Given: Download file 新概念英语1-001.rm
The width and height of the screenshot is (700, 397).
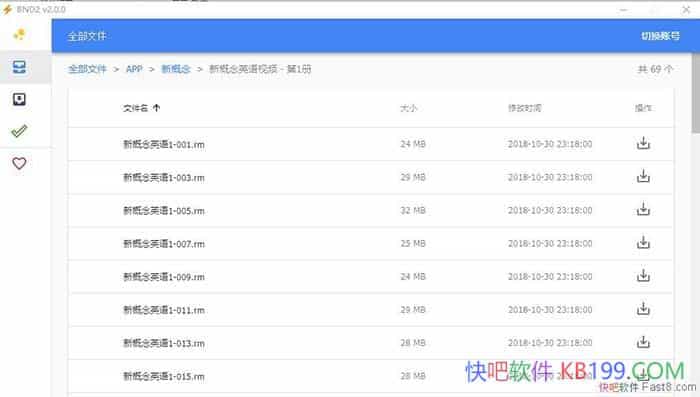Looking at the screenshot, I should (x=643, y=143).
